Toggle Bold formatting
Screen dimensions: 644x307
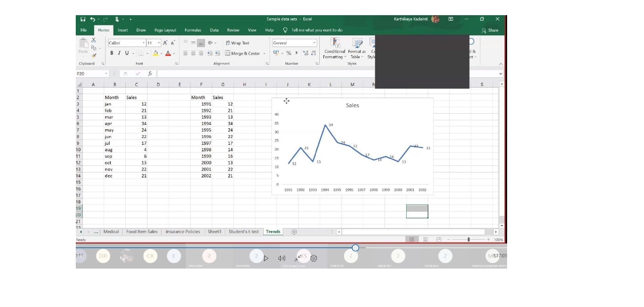(112, 53)
